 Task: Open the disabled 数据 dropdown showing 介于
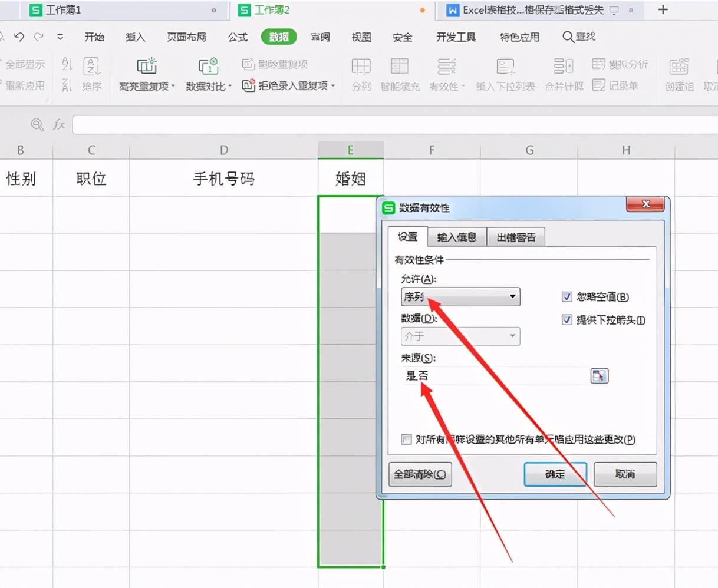[460, 336]
